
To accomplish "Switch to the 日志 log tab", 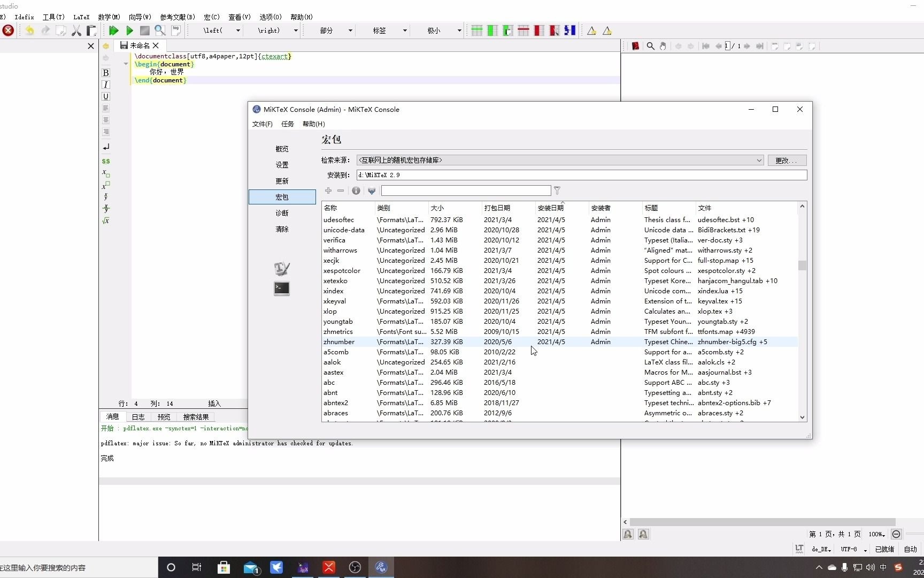I will pos(138,417).
